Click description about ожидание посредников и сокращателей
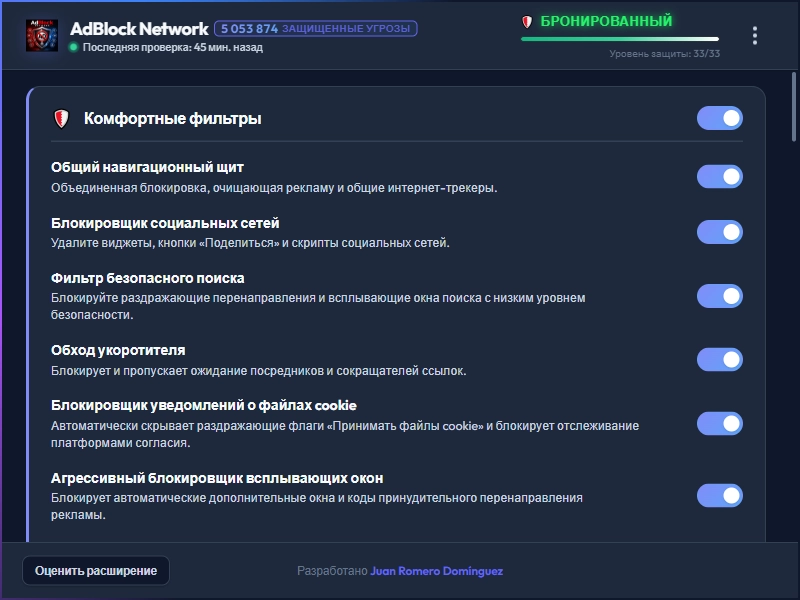Screen dimensions: 800x600 [259, 371]
